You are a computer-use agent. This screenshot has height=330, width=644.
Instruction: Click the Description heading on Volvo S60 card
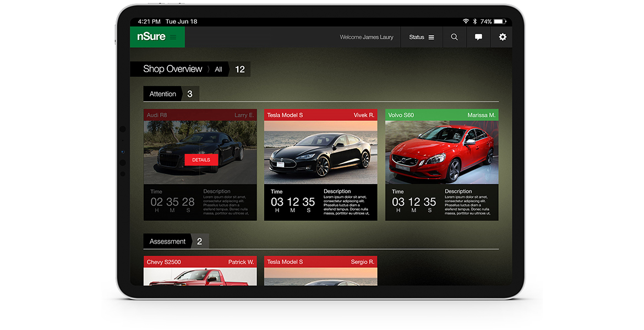(459, 191)
